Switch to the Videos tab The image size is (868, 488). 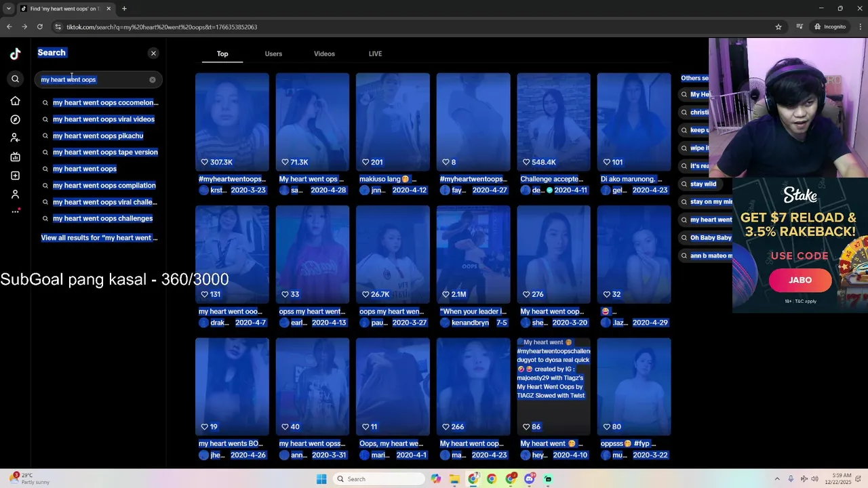pyautogui.click(x=324, y=54)
